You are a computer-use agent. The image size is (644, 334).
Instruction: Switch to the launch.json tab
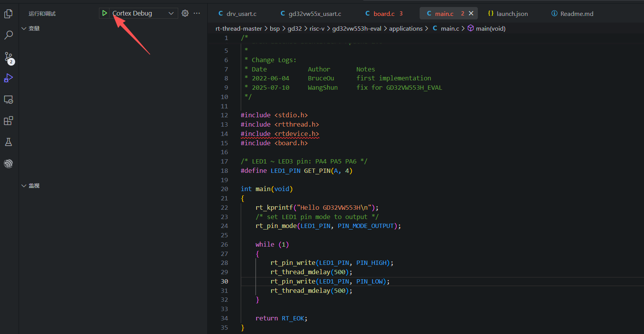point(508,14)
